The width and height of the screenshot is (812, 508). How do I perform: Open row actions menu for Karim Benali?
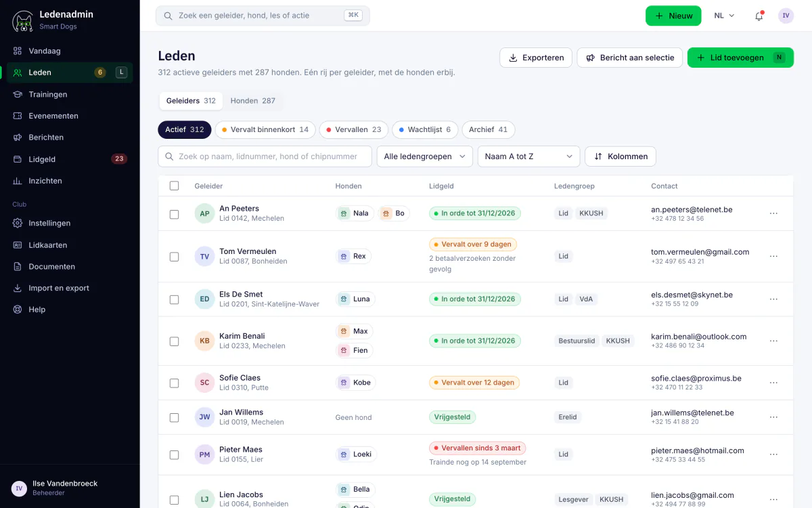773,341
